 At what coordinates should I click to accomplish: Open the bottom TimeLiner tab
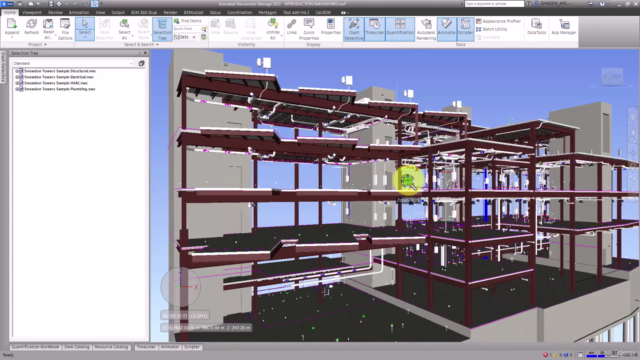[x=146, y=347]
